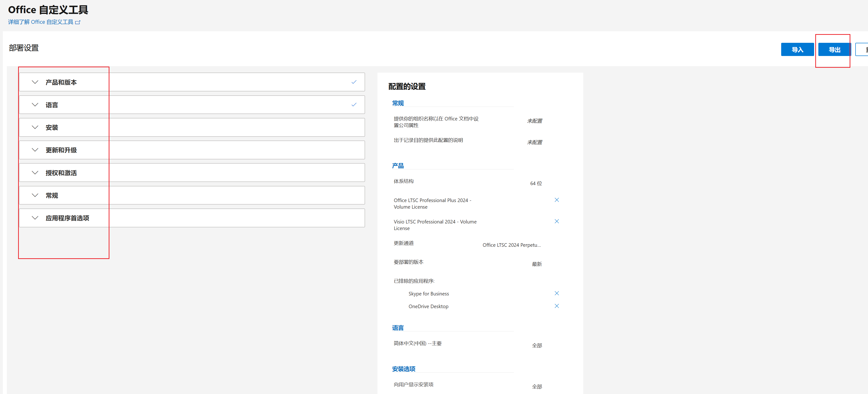868x394 pixels.
Task: Click the external link icon beside the learn-more link
Action: [x=78, y=22]
